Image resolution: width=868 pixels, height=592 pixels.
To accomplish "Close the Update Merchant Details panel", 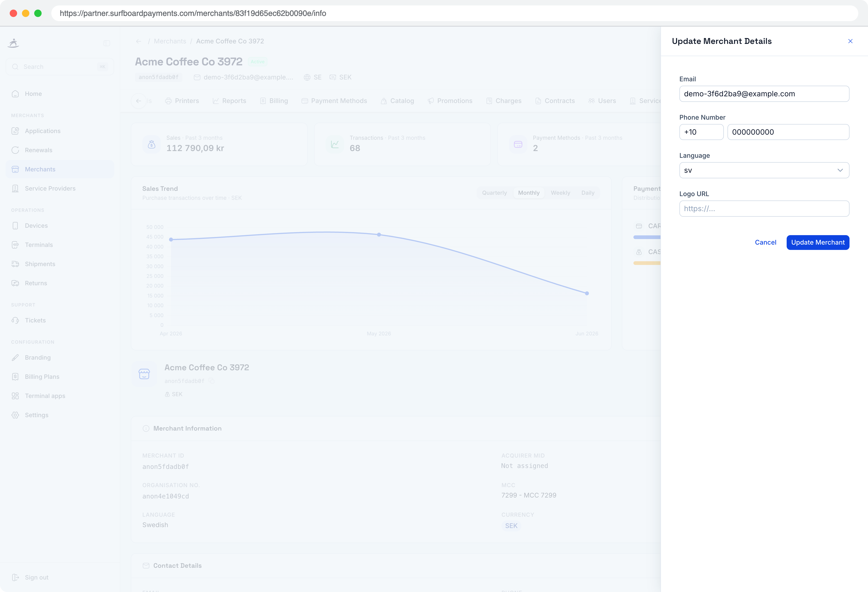I will [850, 41].
